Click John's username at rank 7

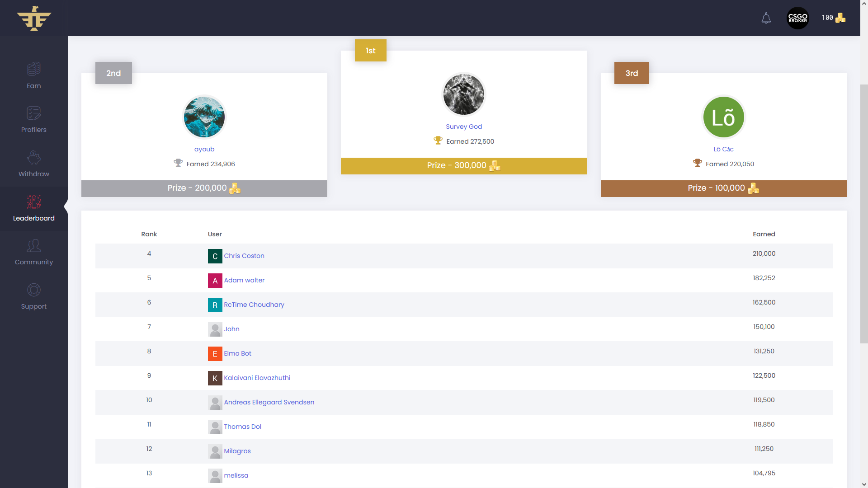[x=231, y=329]
